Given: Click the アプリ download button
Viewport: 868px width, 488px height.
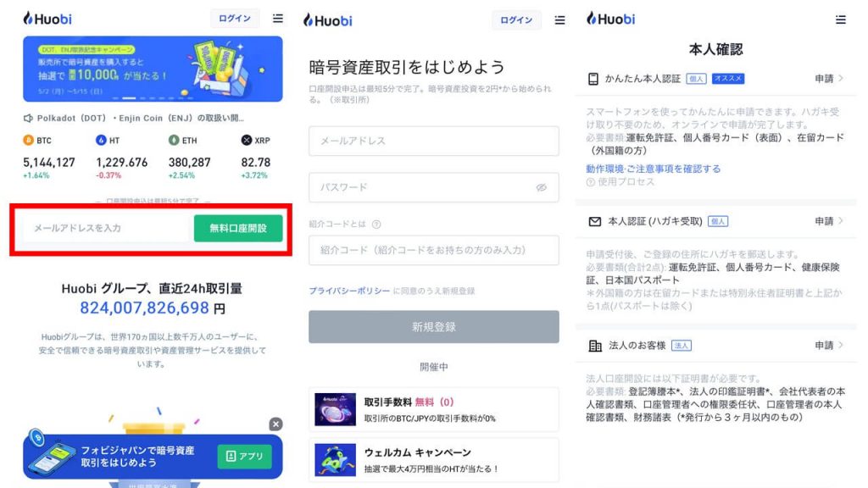Looking at the screenshot, I should 244,456.
